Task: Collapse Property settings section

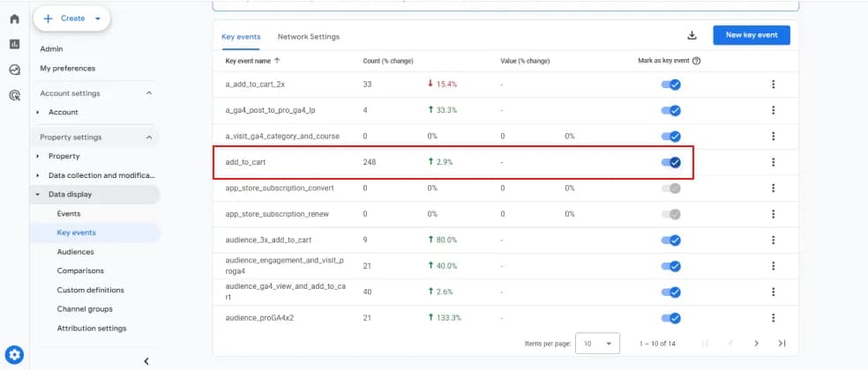Action: tap(149, 137)
